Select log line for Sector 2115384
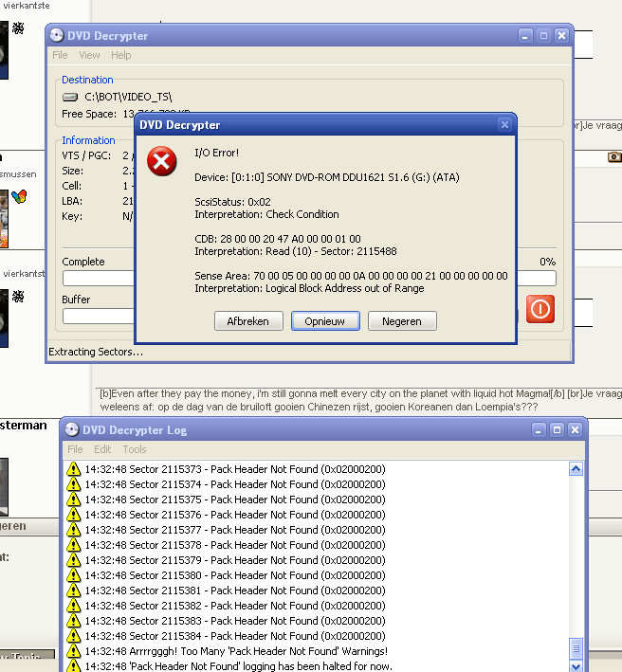 [235, 636]
